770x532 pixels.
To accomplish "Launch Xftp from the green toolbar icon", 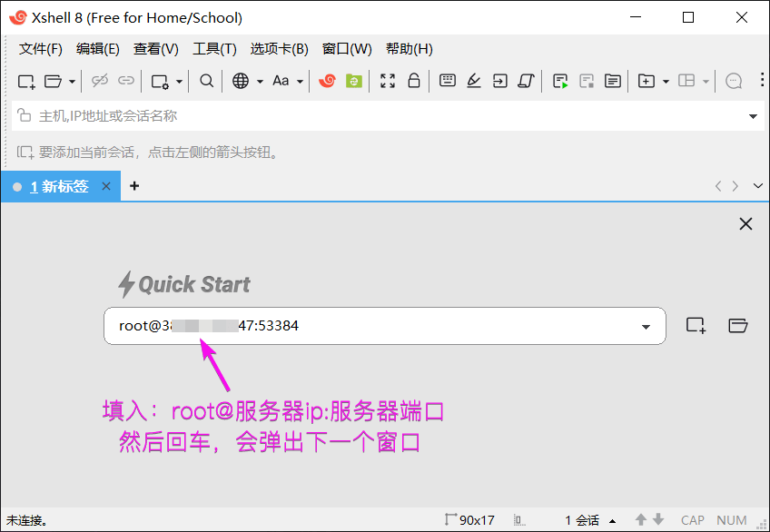I will 354,81.
